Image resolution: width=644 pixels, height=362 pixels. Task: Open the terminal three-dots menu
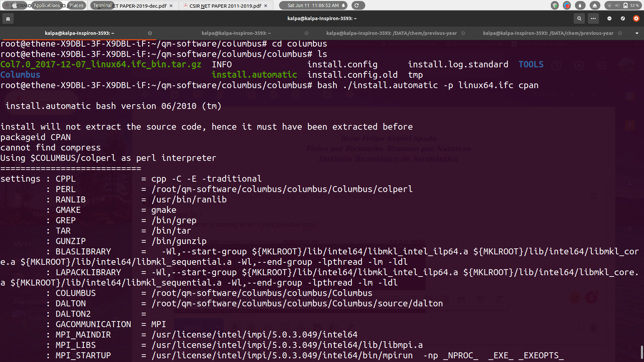[x=593, y=19]
